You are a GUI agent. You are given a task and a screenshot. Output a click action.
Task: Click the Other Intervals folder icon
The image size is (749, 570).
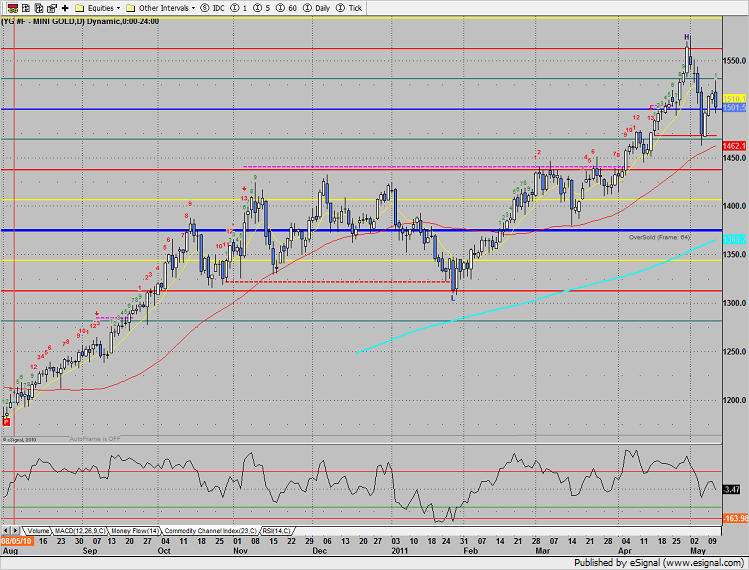tap(130, 8)
